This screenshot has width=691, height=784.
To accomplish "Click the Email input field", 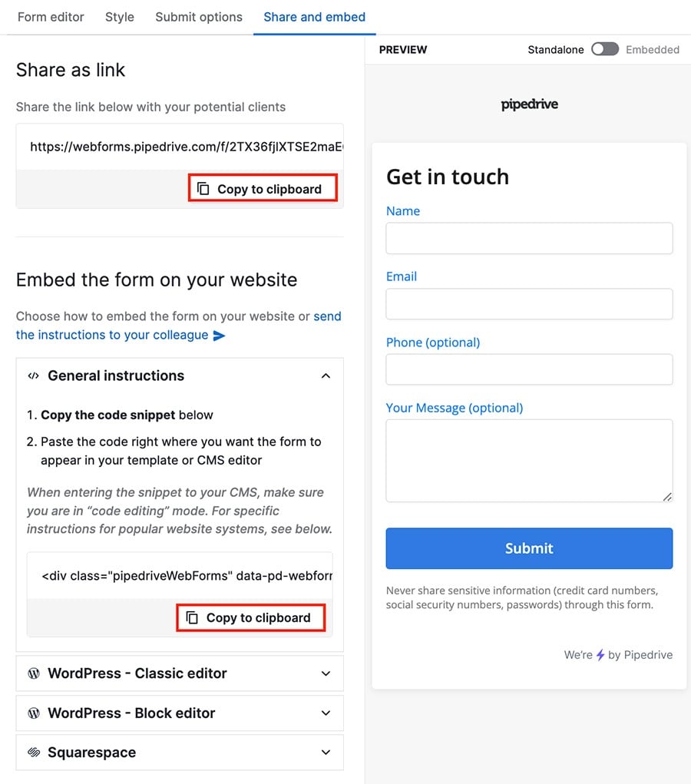I will click(529, 304).
